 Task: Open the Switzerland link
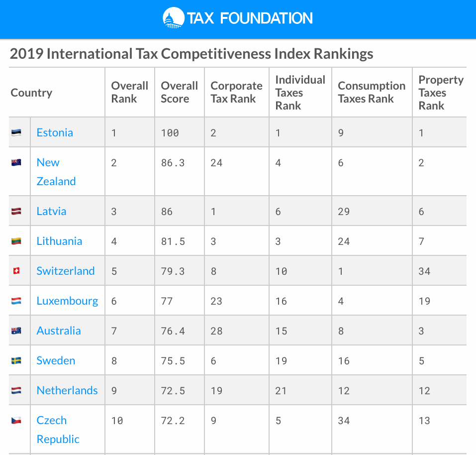(66, 271)
